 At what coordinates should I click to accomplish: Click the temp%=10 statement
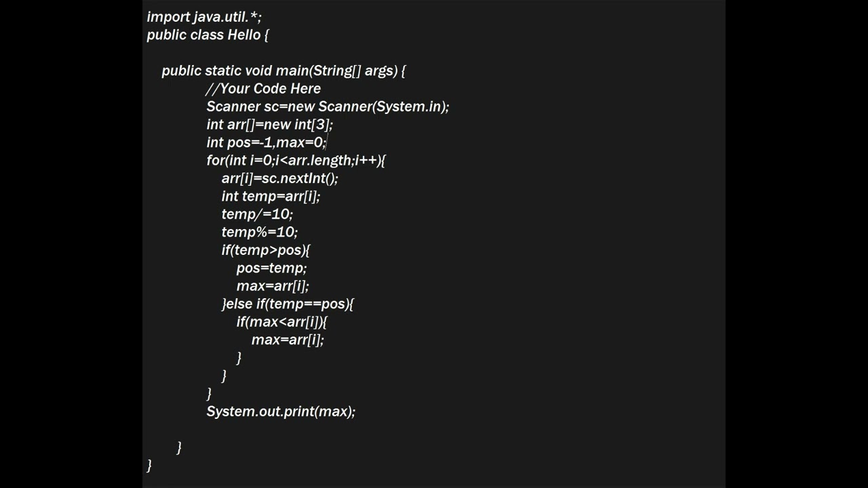[259, 232]
